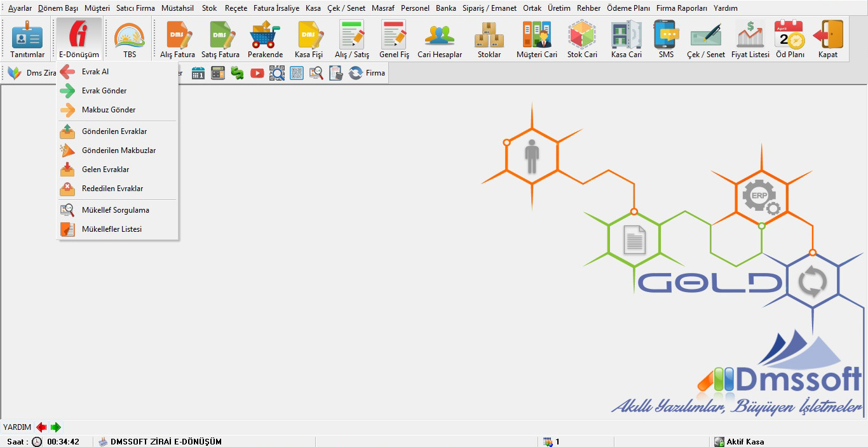
Task: Open the Tanıtımlar toolbar icon
Action: [x=27, y=39]
